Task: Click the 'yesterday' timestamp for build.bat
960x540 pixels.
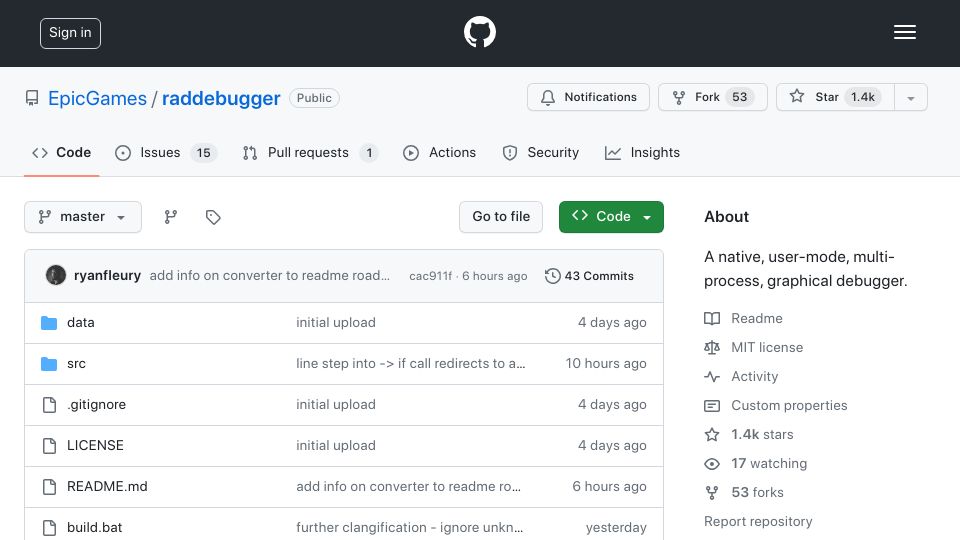Action: click(616, 527)
